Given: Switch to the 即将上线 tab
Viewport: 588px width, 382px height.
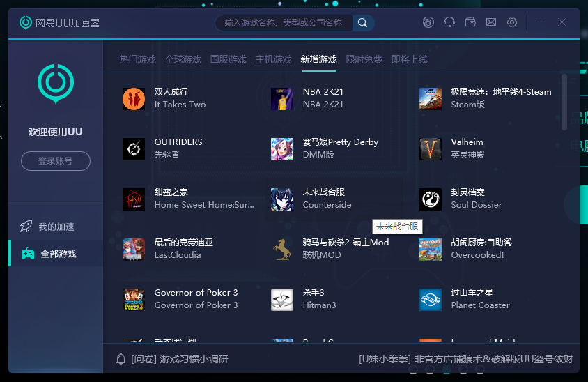Looking at the screenshot, I should click(409, 59).
